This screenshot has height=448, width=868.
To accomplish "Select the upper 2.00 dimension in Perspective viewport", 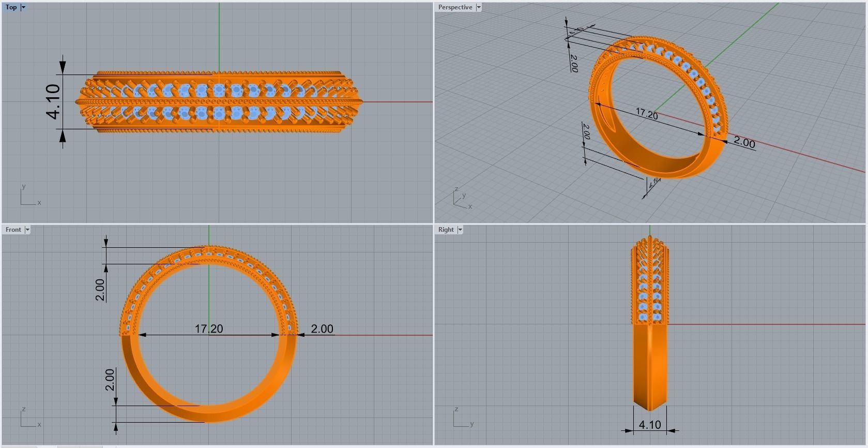I will pyautogui.click(x=573, y=63).
